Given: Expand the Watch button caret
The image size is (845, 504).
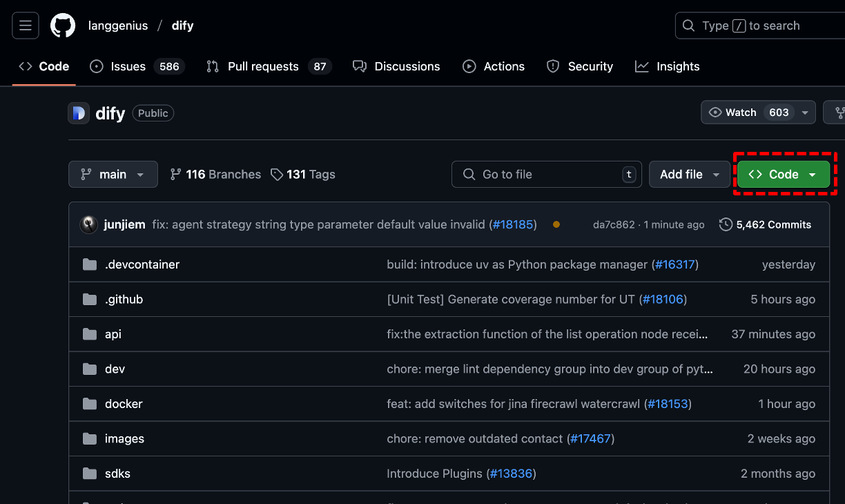Looking at the screenshot, I should coord(804,112).
